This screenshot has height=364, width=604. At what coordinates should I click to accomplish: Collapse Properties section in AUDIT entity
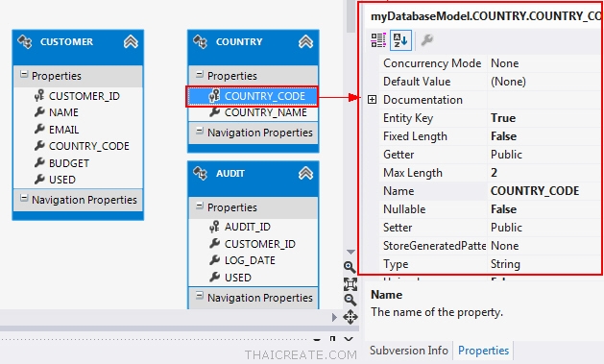point(200,206)
